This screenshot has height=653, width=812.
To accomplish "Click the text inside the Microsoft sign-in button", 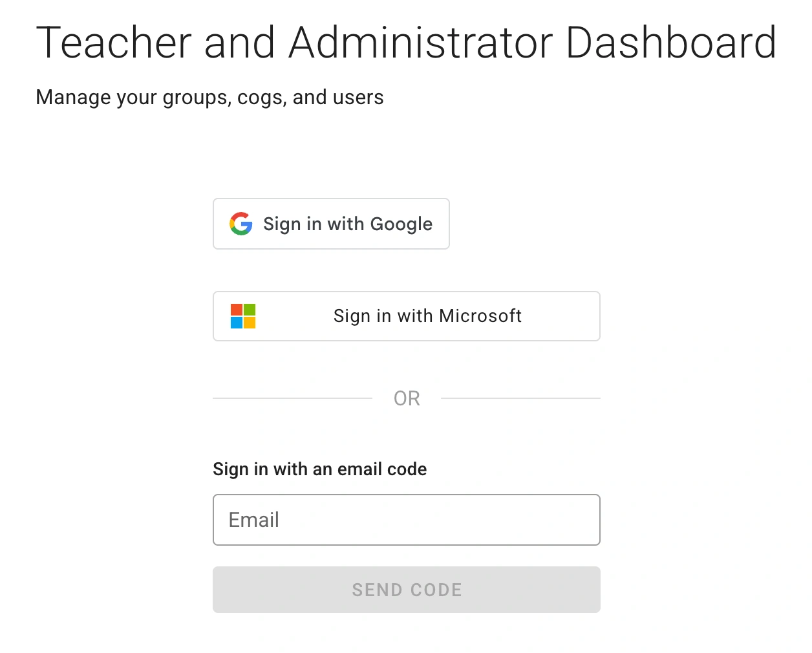I will [427, 316].
